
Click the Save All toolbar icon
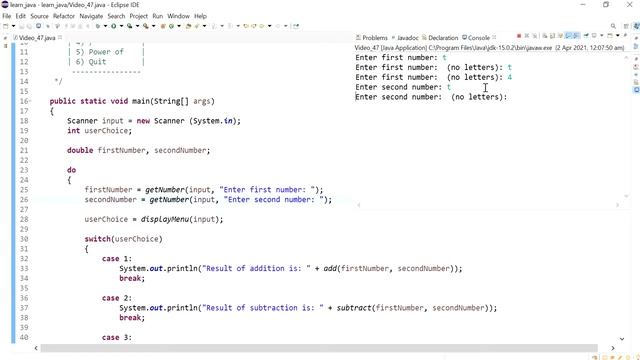(x=29, y=26)
